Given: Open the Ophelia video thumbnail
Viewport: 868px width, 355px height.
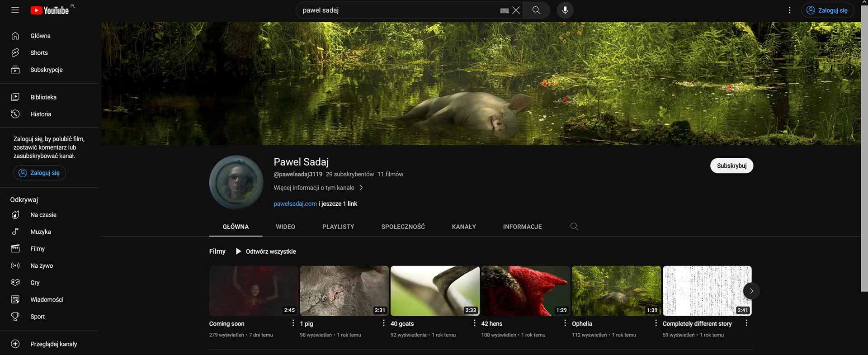Looking at the screenshot, I should click(x=616, y=291).
